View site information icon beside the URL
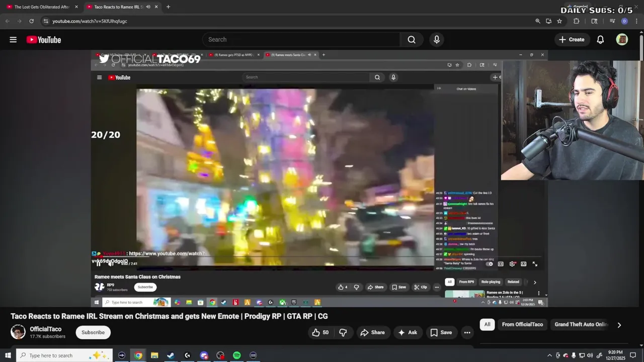Screen dimensions: 644x362 (46, 21)
